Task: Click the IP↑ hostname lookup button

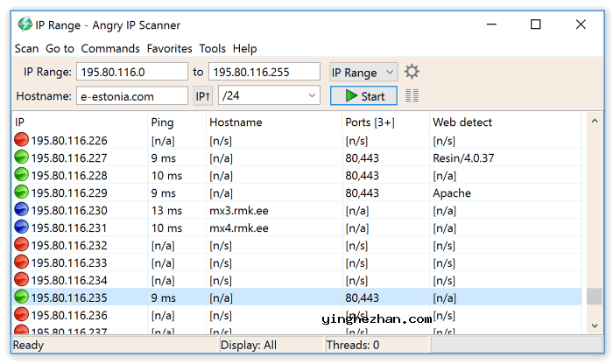Action: 203,95
